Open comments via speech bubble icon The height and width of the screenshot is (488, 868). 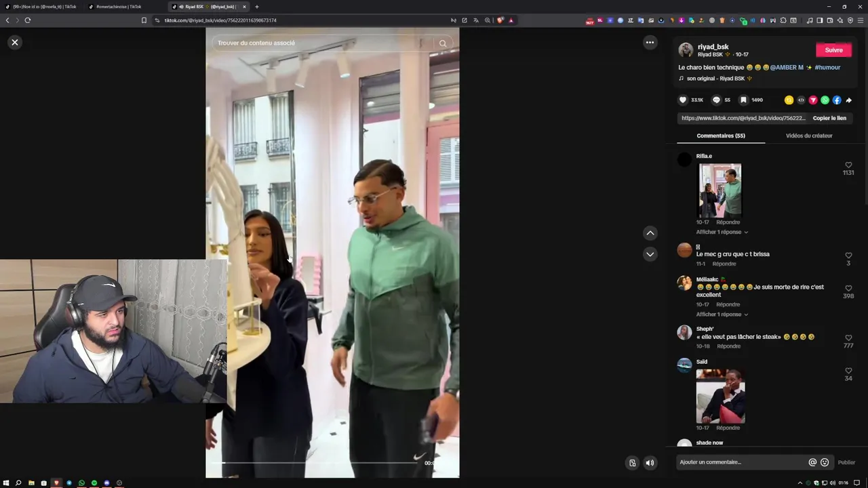(716, 100)
